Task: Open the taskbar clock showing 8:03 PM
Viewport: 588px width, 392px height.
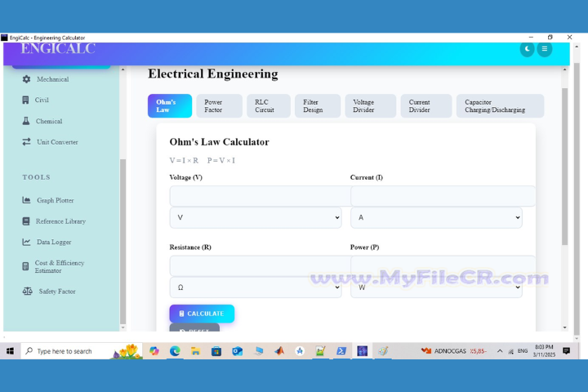Action: pos(544,351)
